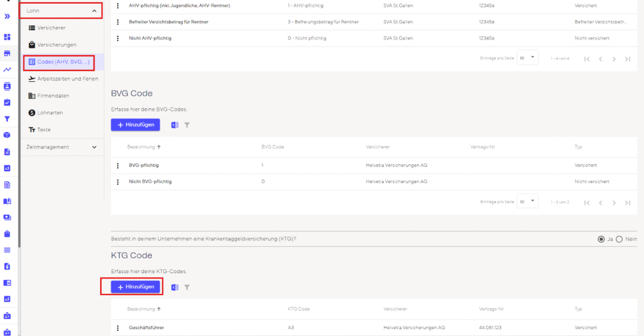
Task: Open three-dot menu for Geschäftsführer row
Action: click(x=118, y=328)
